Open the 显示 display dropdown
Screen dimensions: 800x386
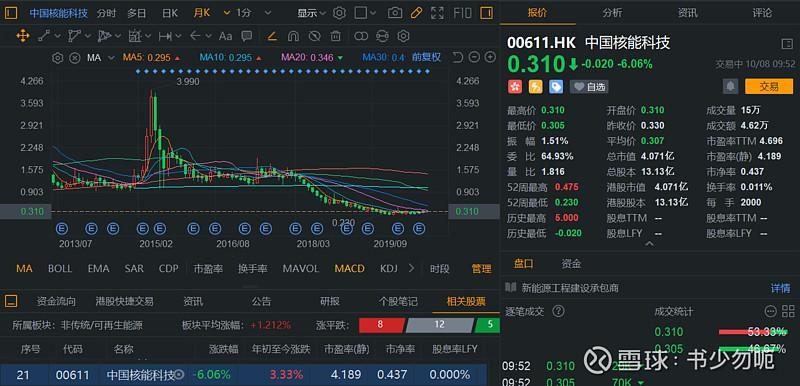312,13
